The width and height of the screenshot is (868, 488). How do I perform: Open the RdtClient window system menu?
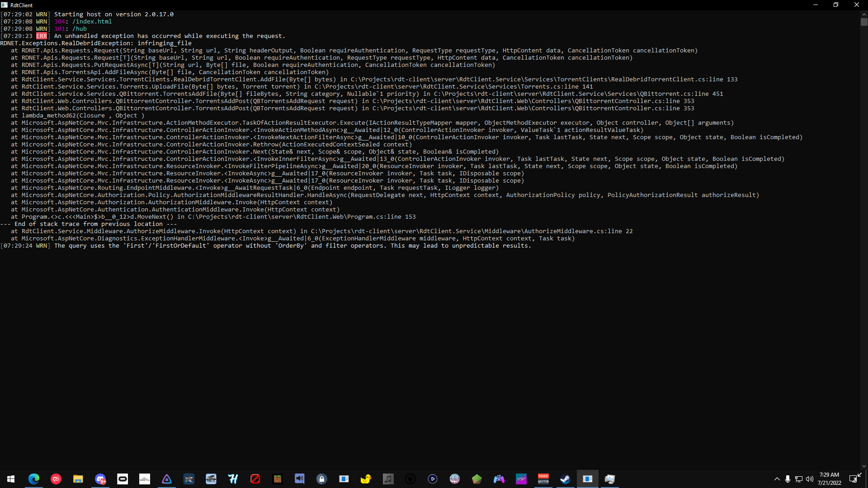pos(4,5)
